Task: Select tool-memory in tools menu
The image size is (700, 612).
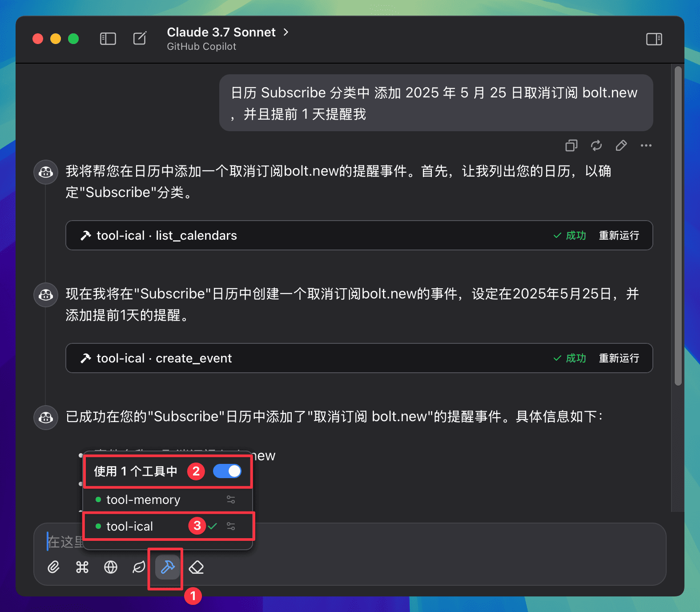Action: coord(168,499)
